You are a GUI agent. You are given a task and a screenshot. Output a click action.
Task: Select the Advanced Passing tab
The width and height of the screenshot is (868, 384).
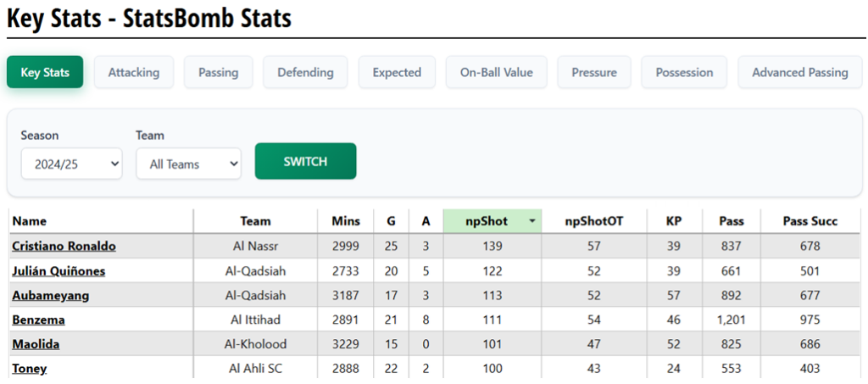click(799, 73)
